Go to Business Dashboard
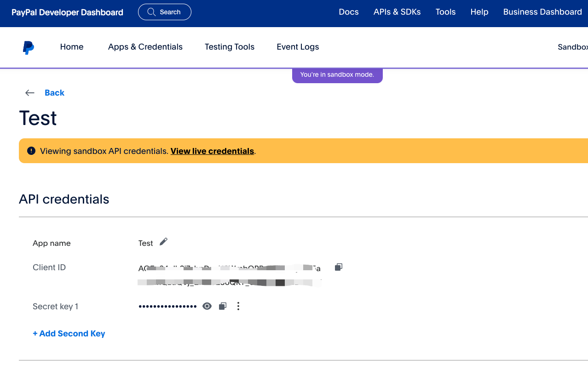The height and width of the screenshot is (375, 588). coord(542,12)
